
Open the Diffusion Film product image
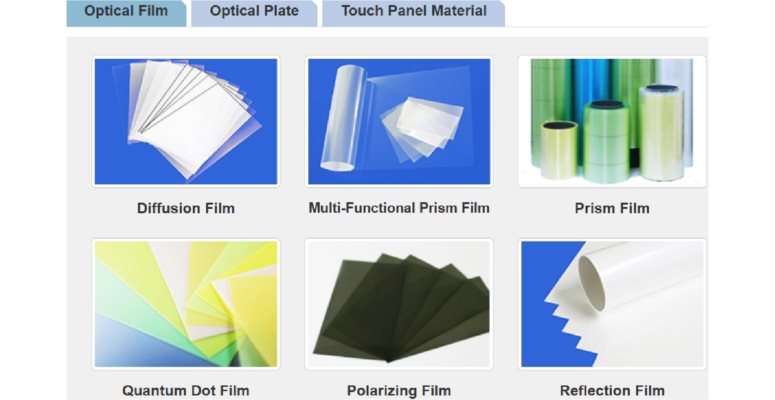(186, 122)
